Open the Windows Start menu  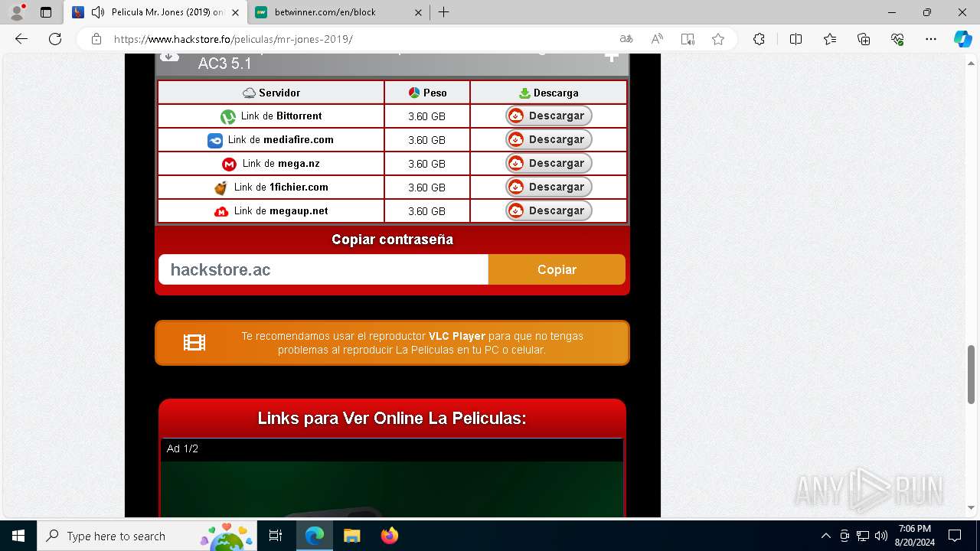click(18, 536)
